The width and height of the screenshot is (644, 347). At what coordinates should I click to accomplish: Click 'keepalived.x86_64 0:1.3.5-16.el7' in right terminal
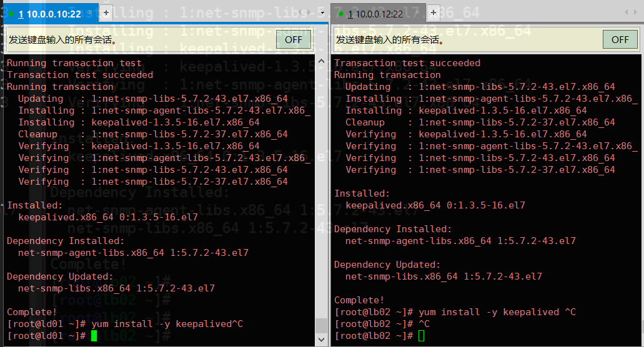(435, 205)
